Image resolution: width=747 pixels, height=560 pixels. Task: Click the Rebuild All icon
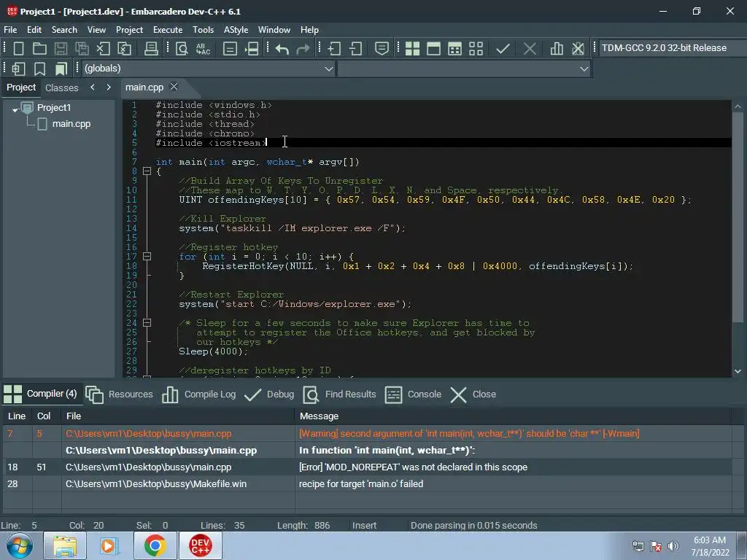[x=476, y=49]
